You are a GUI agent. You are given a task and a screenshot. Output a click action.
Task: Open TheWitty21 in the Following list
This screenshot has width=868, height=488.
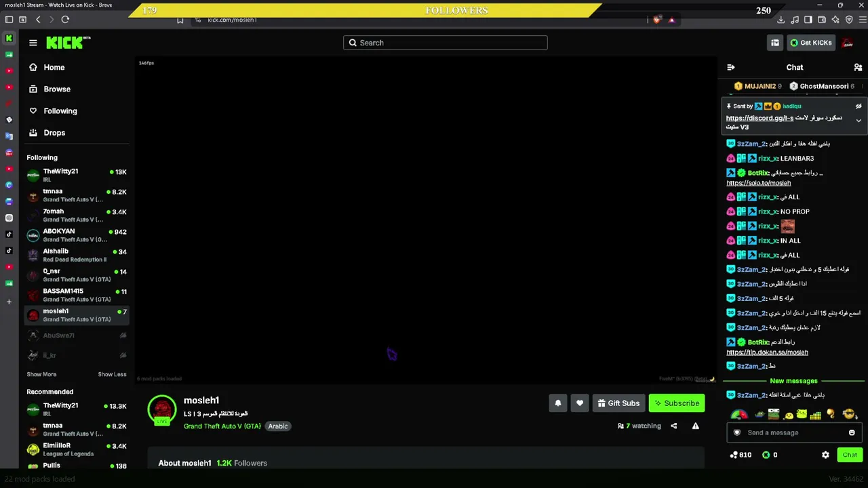pos(77,176)
